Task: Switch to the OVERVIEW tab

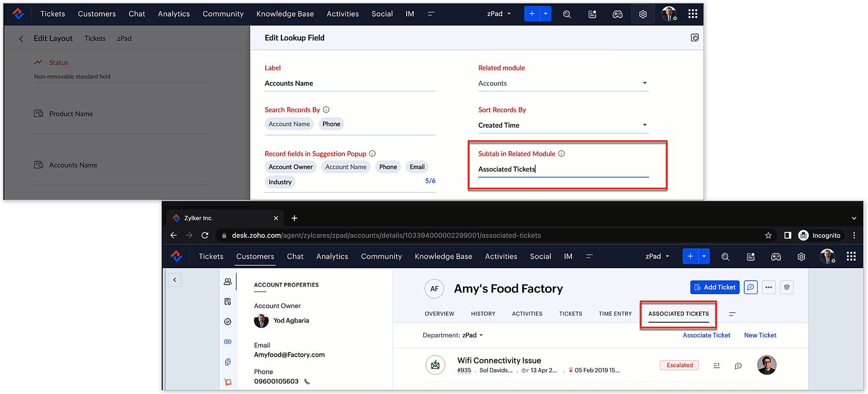Action: click(439, 314)
